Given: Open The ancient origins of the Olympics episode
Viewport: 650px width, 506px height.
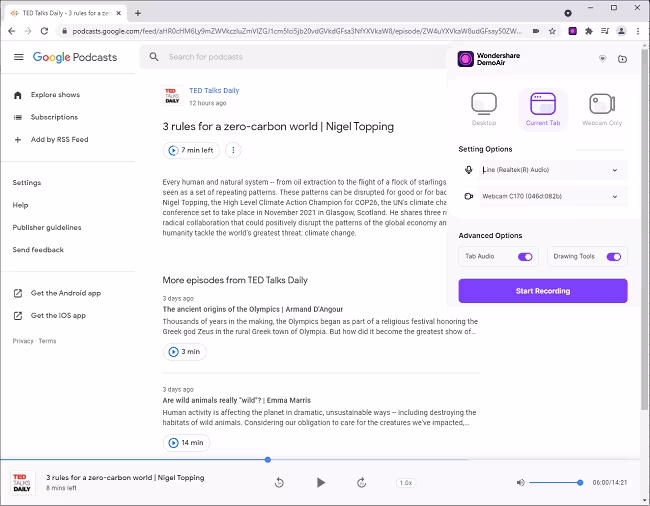Looking at the screenshot, I should coord(252,310).
